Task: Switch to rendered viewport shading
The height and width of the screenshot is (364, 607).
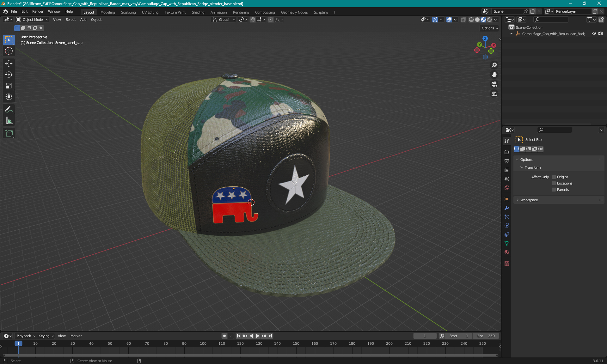Action: (489, 20)
